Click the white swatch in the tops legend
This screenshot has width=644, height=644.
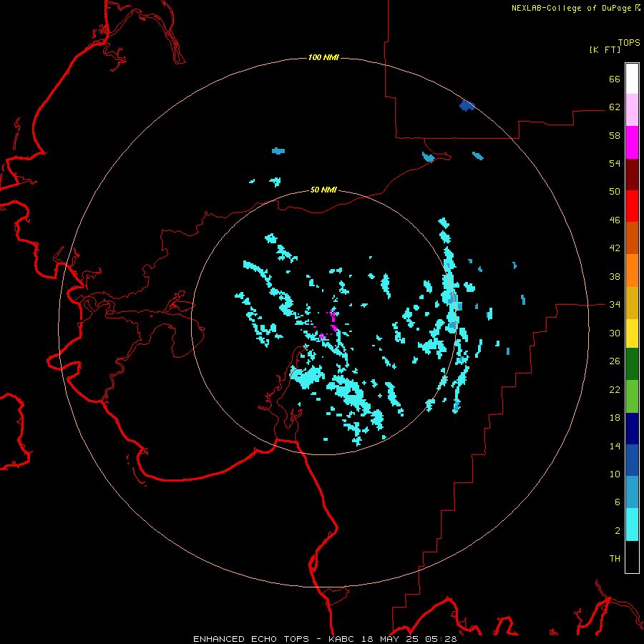click(x=632, y=79)
